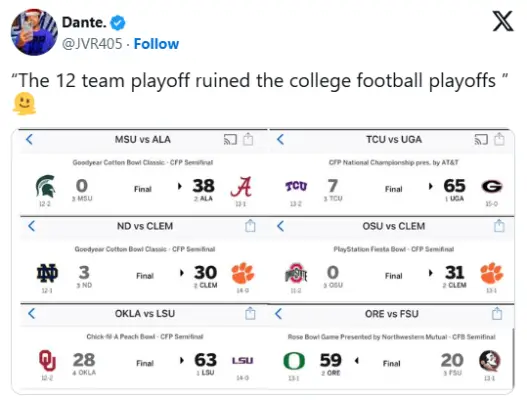Click the melting face emoji
Screen dimensions: 527x400
[x=24, y=104]
